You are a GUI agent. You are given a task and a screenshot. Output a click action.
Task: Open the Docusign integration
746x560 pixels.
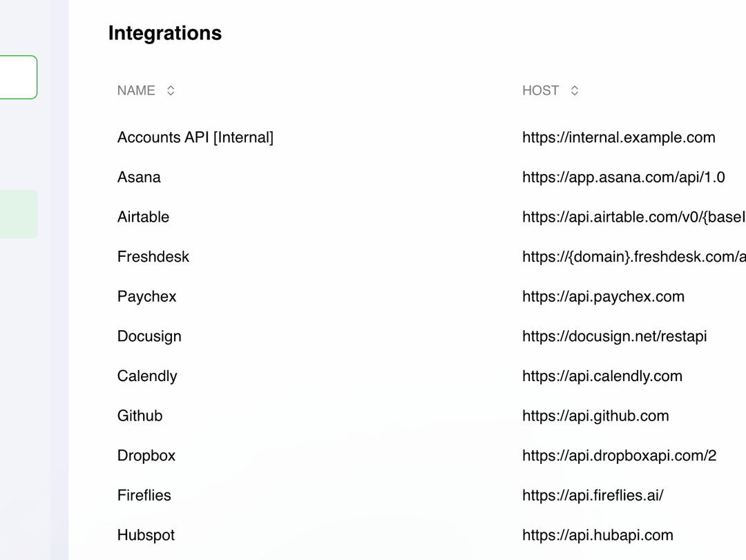[149, 336]
